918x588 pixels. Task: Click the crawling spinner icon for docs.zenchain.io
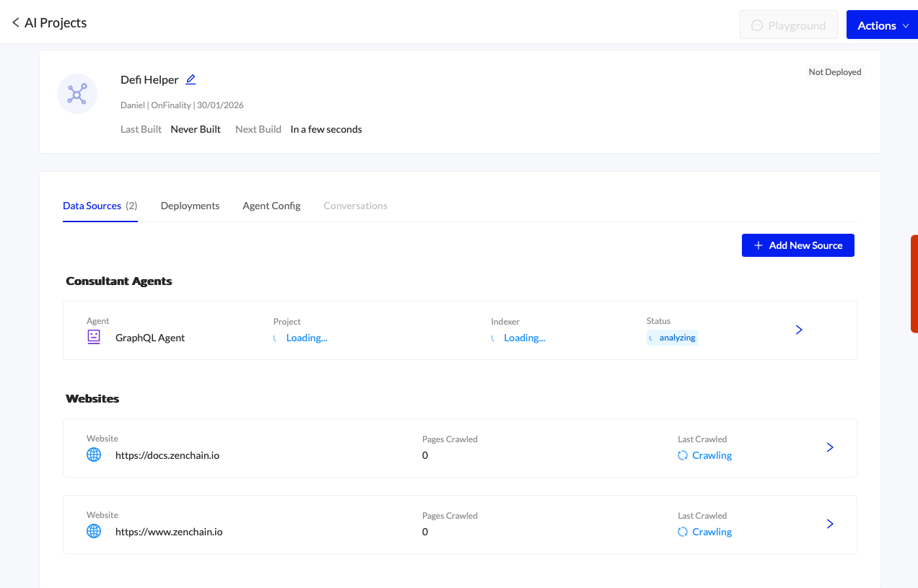pos(683,455)
